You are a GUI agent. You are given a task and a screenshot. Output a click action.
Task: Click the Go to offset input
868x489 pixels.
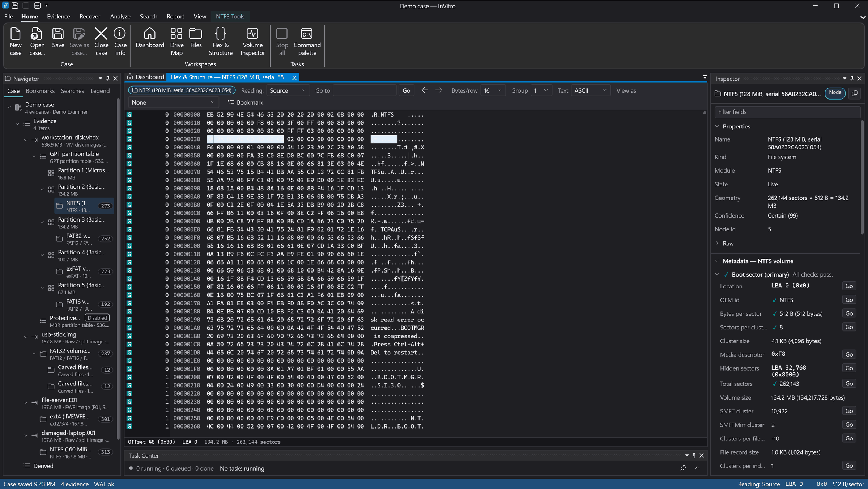click(x=365, y=90)
